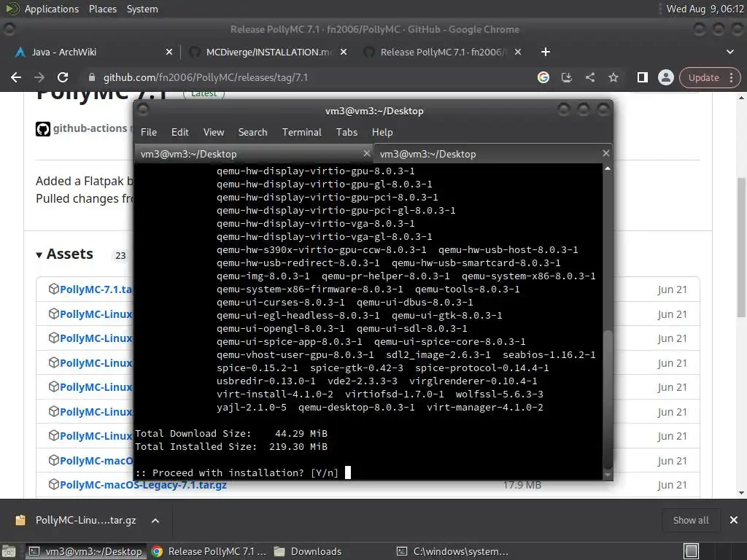Viewport: 747px width, 560px height.
Task: Click the github-actions author link
Action: click(x=90, y=128)
